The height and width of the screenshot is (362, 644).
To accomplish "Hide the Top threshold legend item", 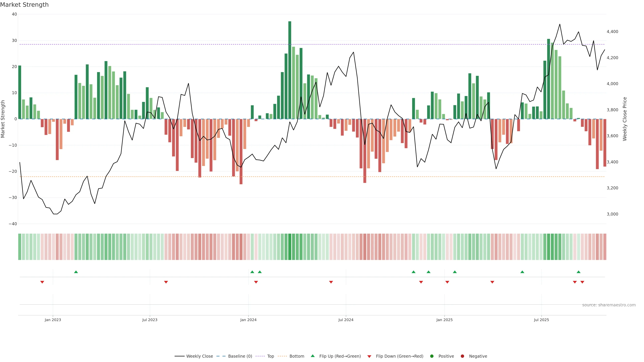I will point(270,356).
